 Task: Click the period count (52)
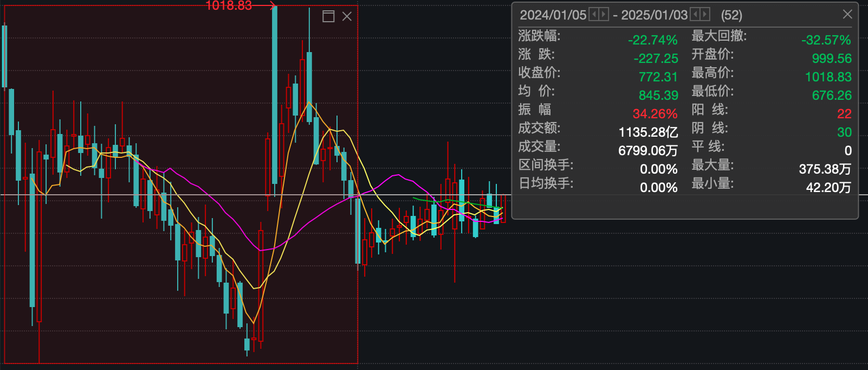click(x=731, y=15)
